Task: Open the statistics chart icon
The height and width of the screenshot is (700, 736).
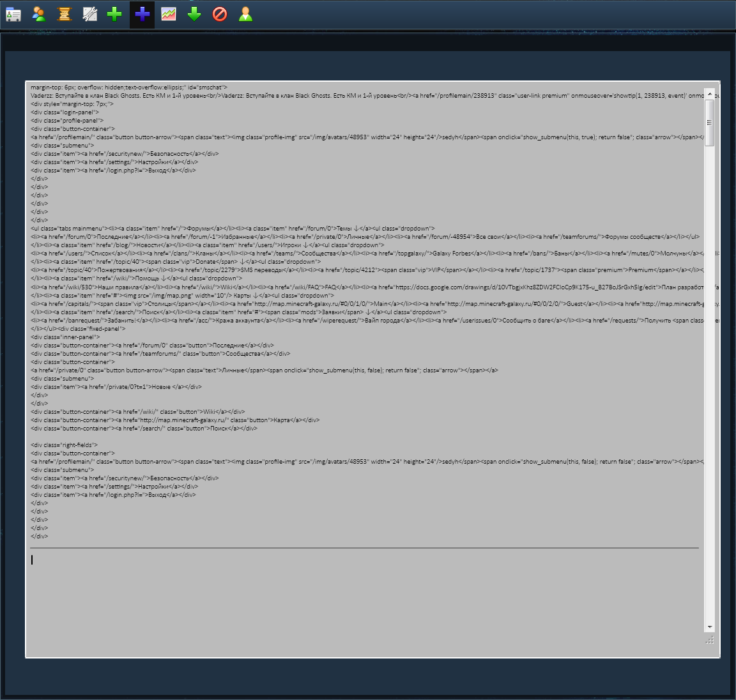Action: pyautogui.click(x=169, y=14)
